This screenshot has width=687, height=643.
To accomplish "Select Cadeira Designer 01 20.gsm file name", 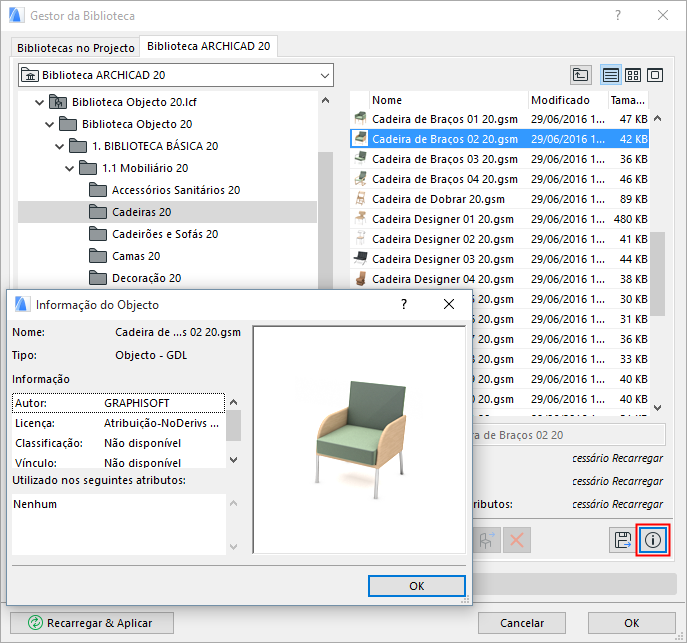I will (x=443, y=219).
